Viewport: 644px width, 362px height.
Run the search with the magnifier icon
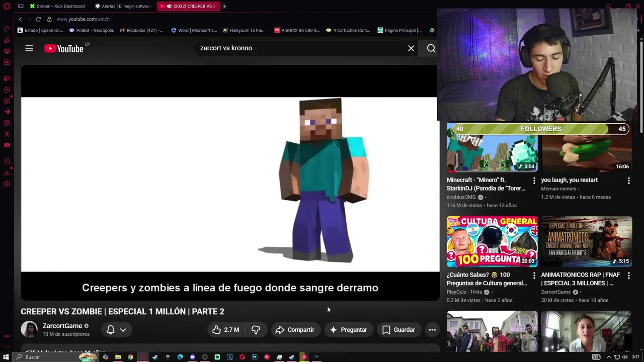click(431, 48)
